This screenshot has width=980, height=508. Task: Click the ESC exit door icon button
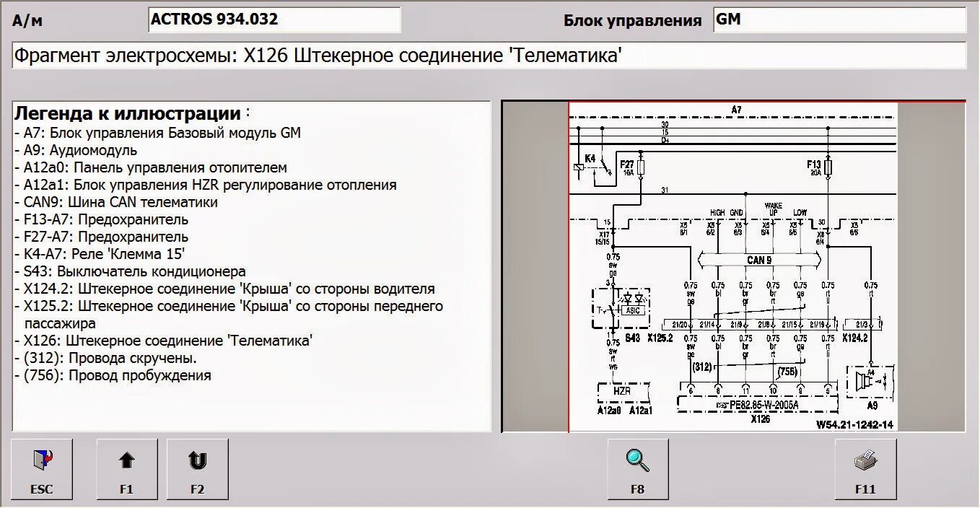(42, 469)
